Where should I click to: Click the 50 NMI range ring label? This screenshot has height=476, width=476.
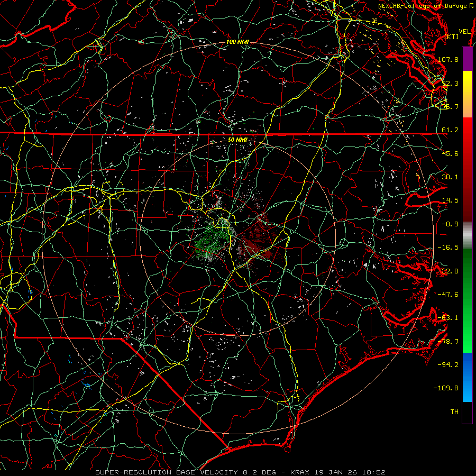tap(237, 140)
